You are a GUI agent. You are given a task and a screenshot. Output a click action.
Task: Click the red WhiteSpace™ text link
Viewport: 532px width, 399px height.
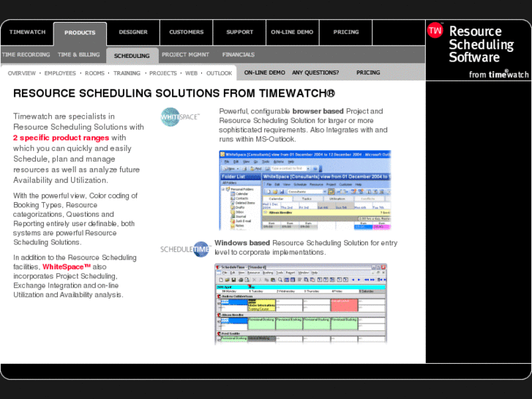[67, 267]
